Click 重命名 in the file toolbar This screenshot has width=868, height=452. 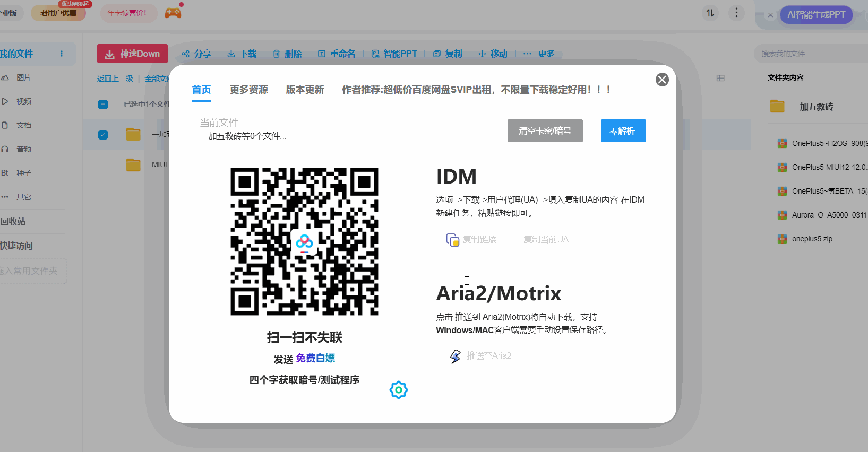click(x=337, y=54)
